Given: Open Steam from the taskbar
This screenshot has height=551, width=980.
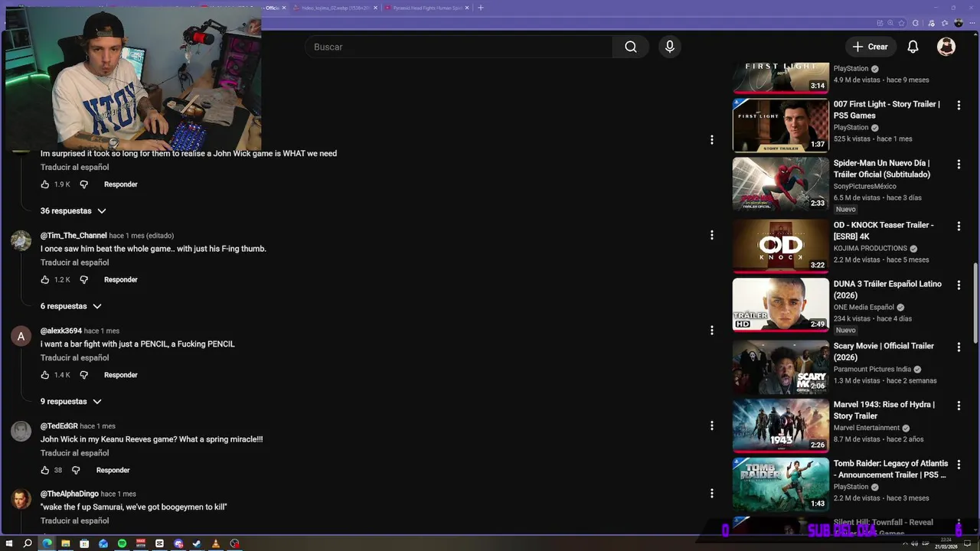Looking at the screenshot, I should [197, 543].
